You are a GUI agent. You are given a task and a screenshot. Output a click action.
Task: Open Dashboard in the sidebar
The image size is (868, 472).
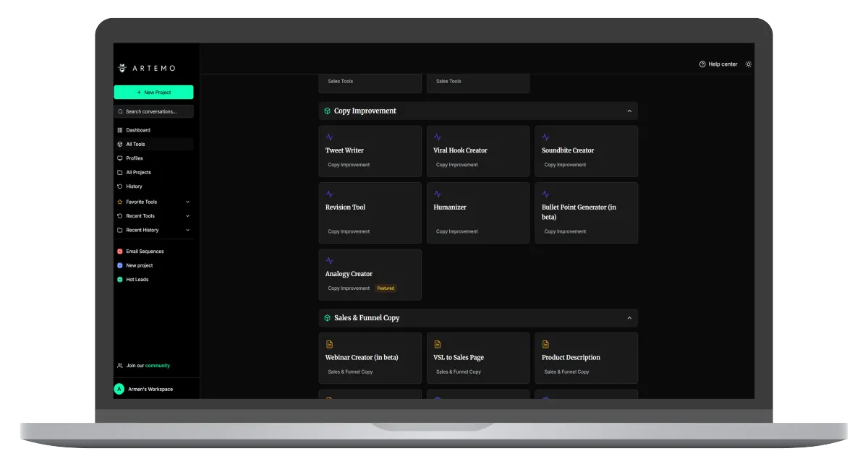153,130
